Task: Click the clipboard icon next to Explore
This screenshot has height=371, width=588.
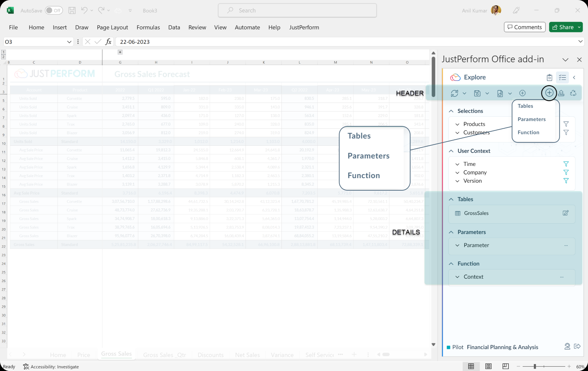Action: 549,77
